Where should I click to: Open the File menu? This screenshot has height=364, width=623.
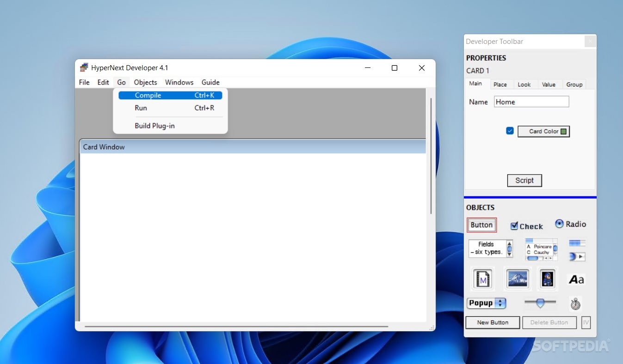click(x=84, y=82)
